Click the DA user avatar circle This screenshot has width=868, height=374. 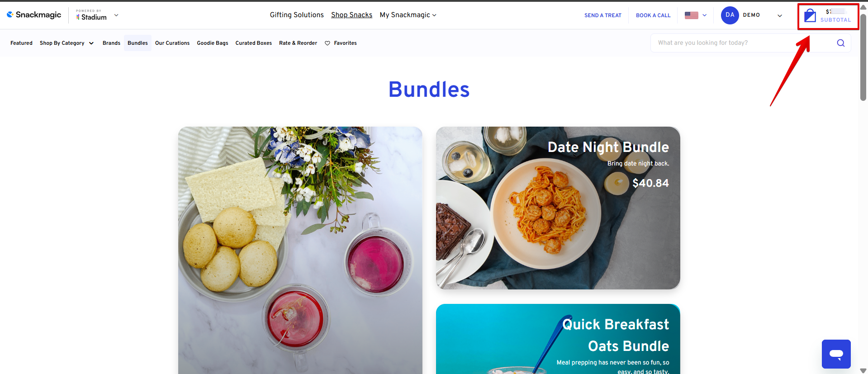click(x=730, y=15)
